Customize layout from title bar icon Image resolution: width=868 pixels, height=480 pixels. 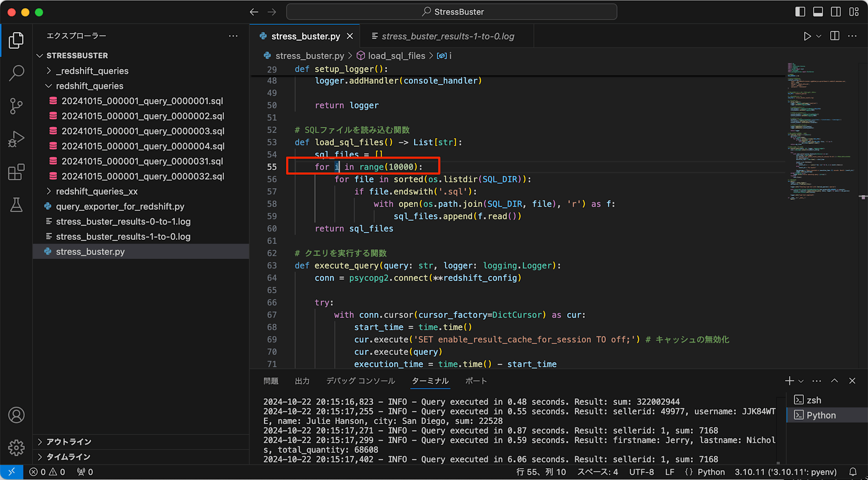(854, 12)
